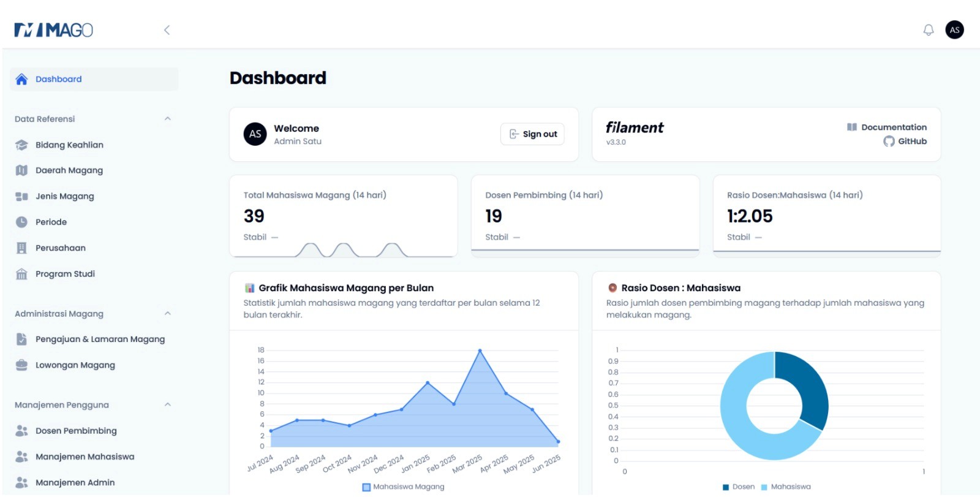Image resolution: width=980 pixels, height=497 pixels.
Task: Go to Manajemen Mahasiswa
Action: click(x=94, y=457)
